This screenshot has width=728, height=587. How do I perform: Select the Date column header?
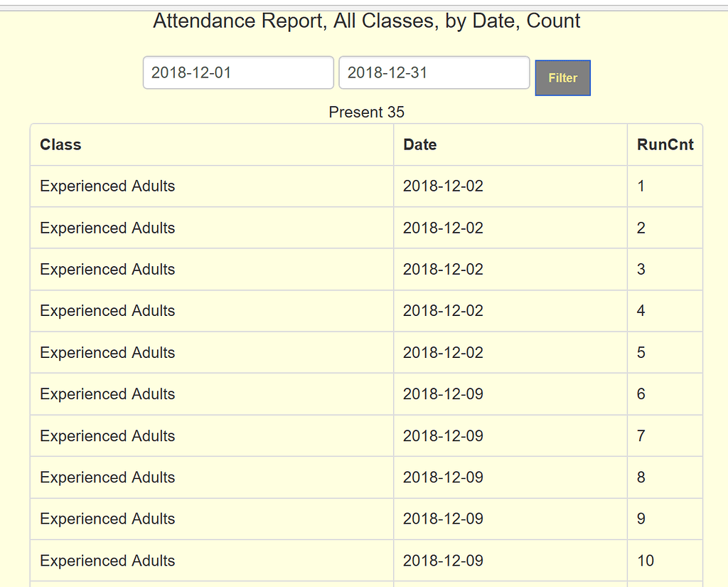tap(419, 144)
